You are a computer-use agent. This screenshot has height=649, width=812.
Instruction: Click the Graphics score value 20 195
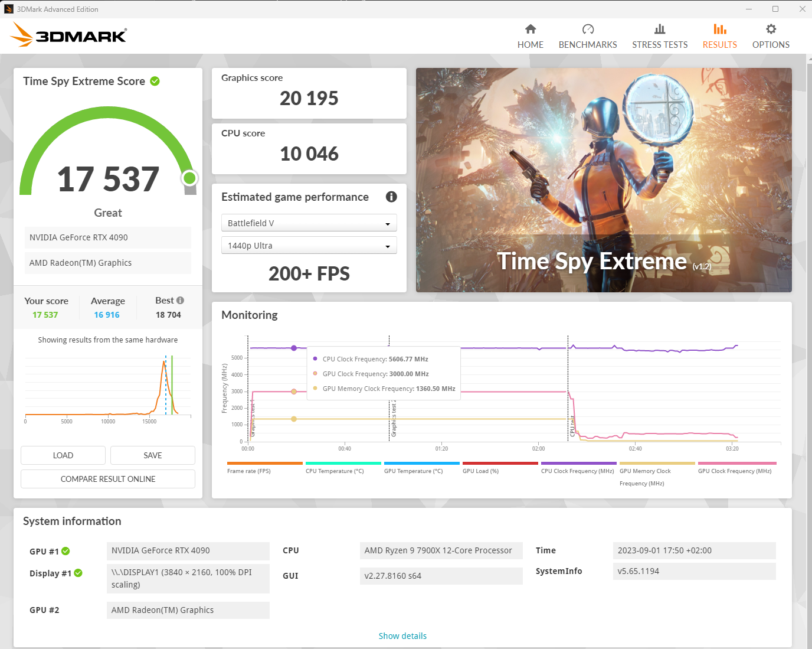click(309, 98)
